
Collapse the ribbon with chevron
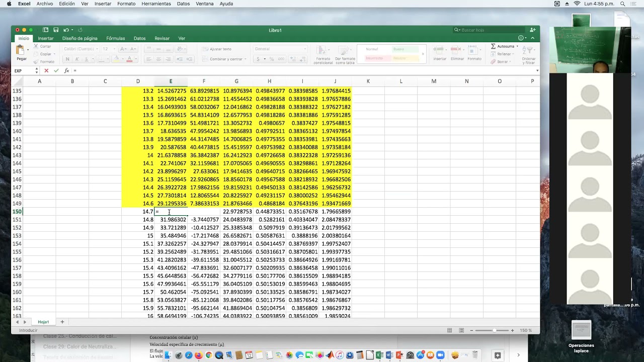tap(533, 38)
